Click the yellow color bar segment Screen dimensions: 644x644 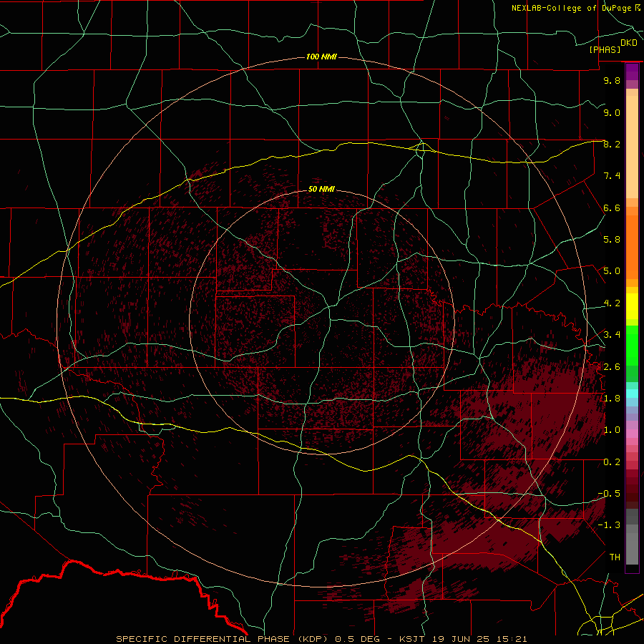click(632, 306)
